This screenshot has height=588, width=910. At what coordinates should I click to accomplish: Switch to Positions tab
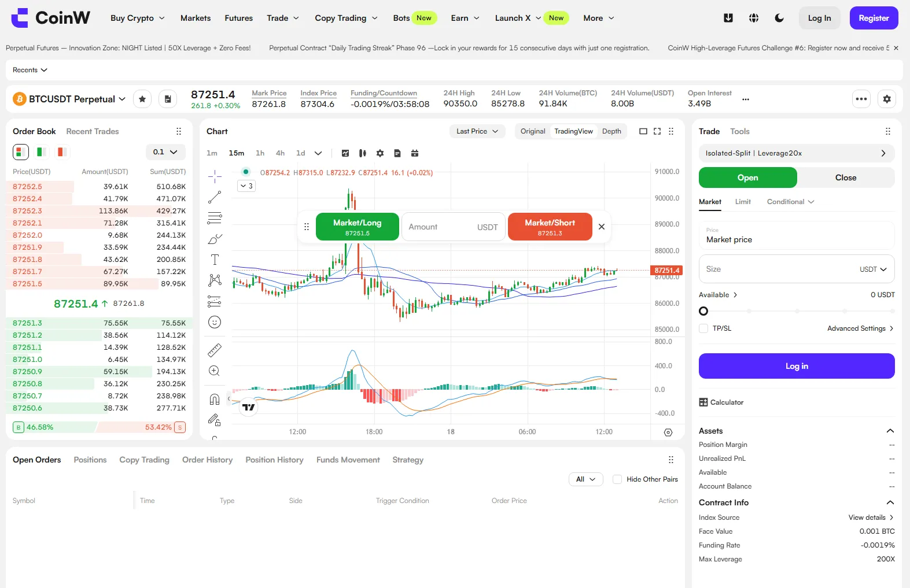tap(90, 460)
